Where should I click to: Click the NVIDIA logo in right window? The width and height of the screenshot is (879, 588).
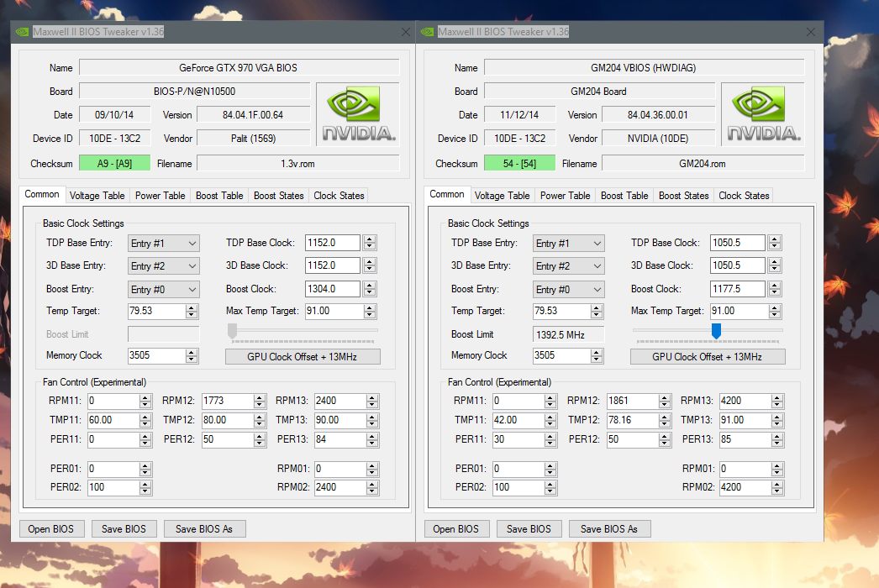[763, 114]
